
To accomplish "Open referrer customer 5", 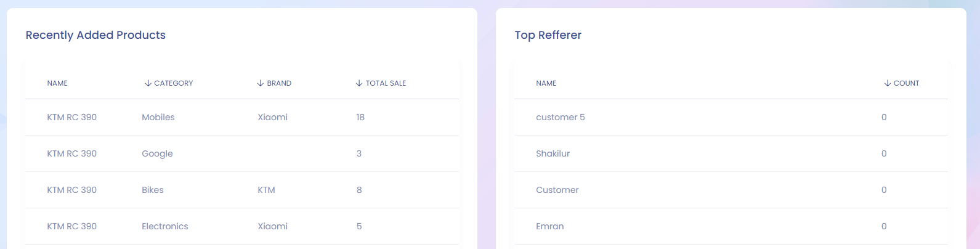I will [561, 117].
